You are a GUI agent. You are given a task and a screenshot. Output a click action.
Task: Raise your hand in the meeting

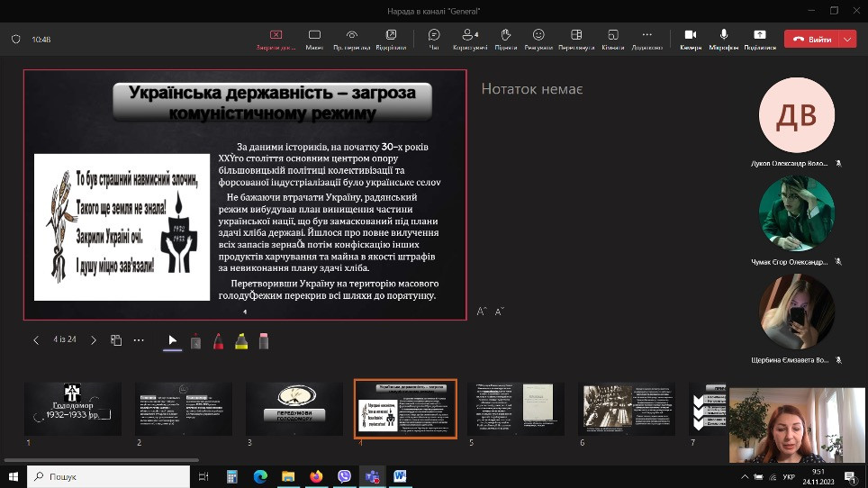coord(506,38)
